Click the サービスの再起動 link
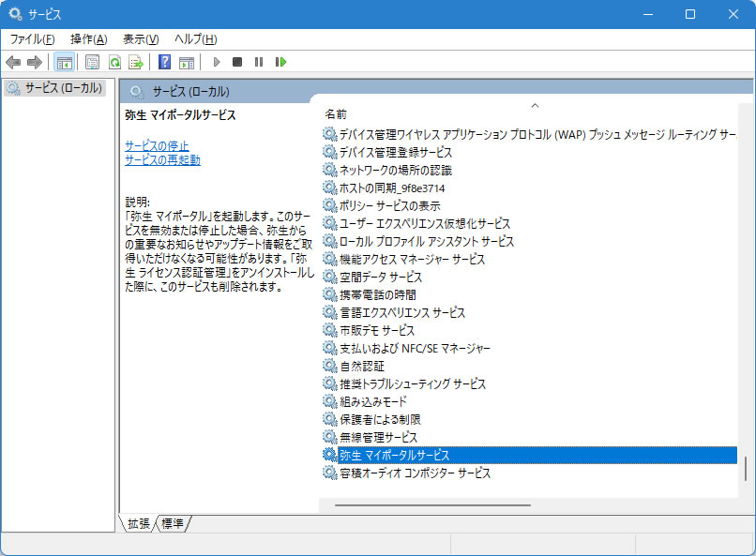The width and height of the screenshot is (756, 556). pos(162,160)
